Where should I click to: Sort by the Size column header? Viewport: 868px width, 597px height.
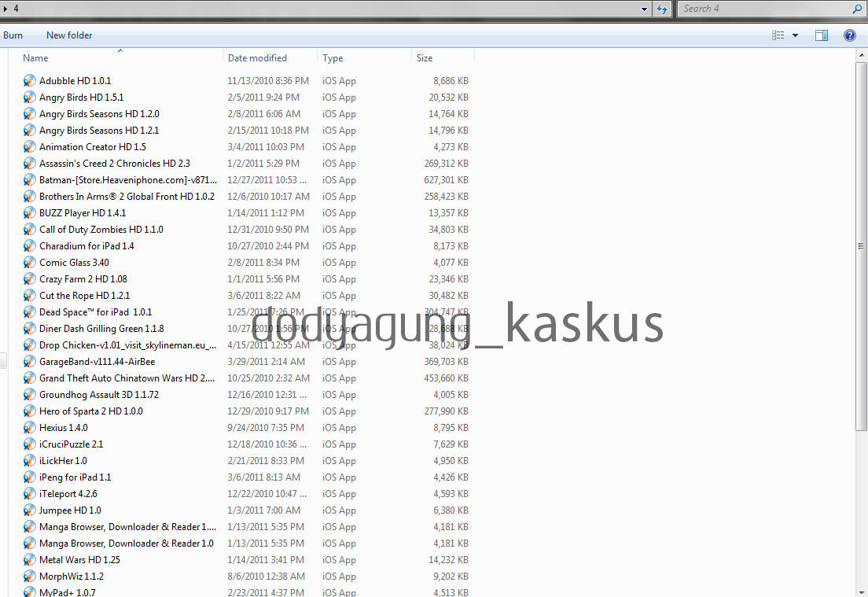pos(443,58)
